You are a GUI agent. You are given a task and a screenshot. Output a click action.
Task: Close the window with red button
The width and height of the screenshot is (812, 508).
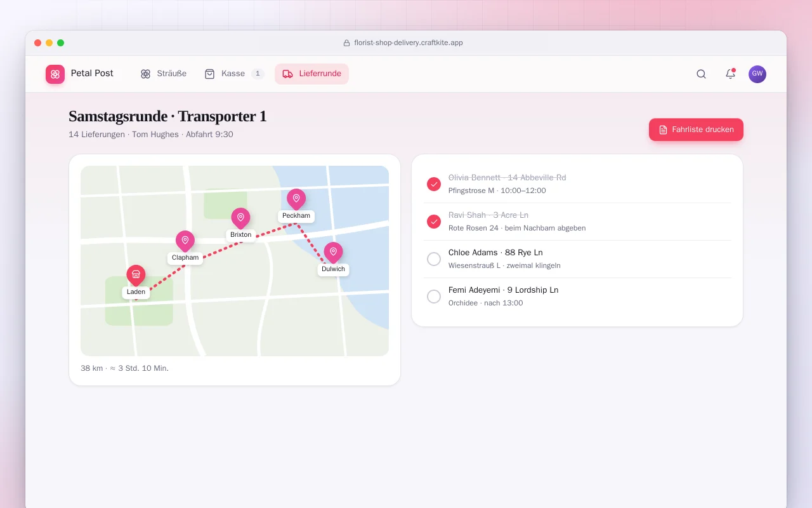click(x=38, y=43)
